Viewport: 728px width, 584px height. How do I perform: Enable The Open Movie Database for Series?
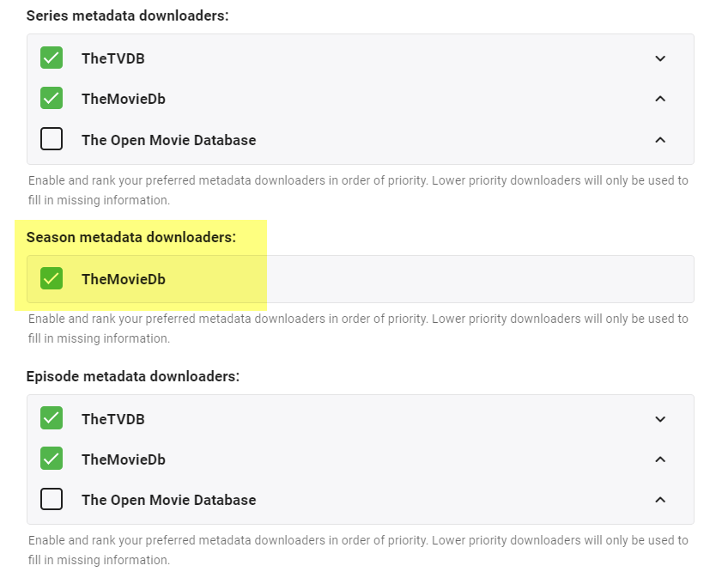[52, 139]
